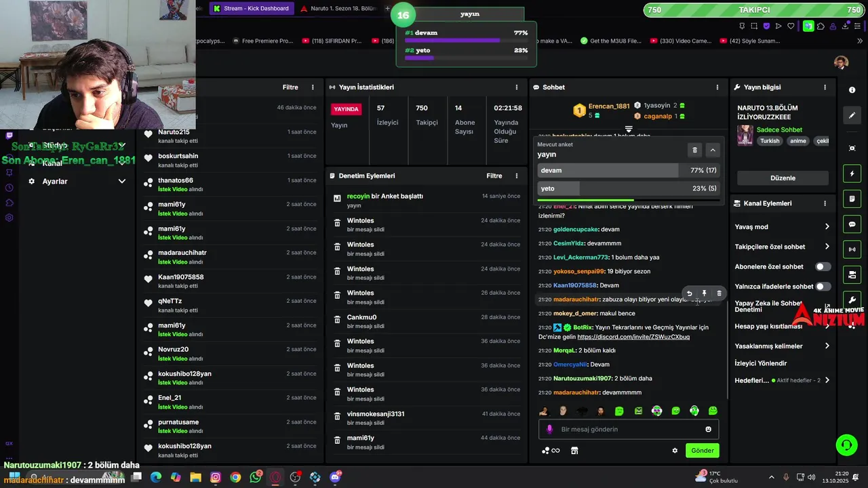Click the Wintoles entry from 26 dakika önce
Image resolution: width=868 pixels, height=488 pixels.
[425, 297]
